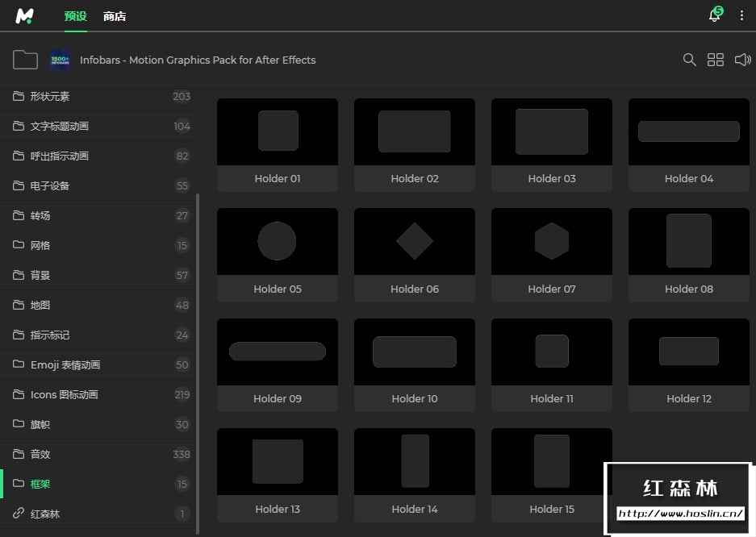Click the folder icon beside 音效
This screenshot has width=756, height=537.
coord(19,454)
